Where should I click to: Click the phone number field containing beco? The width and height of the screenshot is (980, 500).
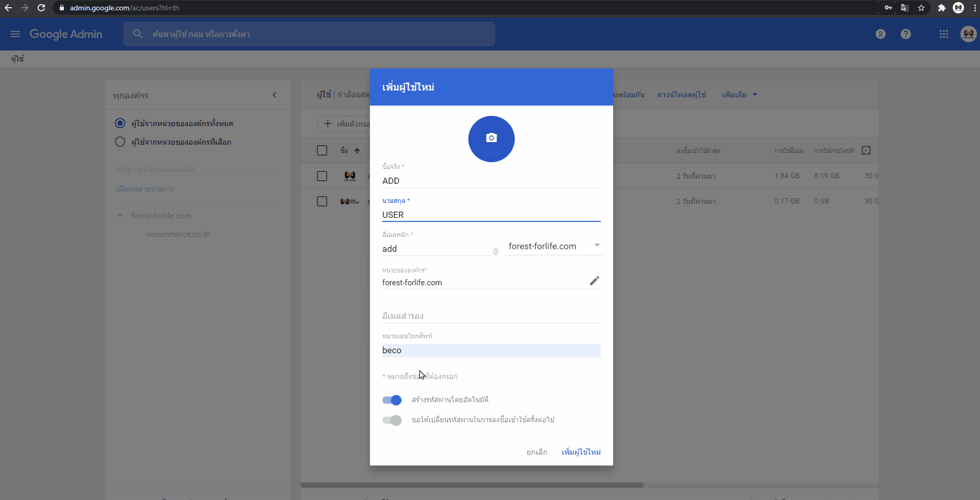[492, 350]
